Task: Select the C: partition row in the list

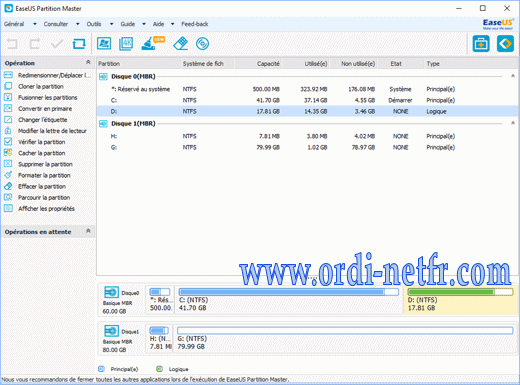Action: tap(307, 100)
